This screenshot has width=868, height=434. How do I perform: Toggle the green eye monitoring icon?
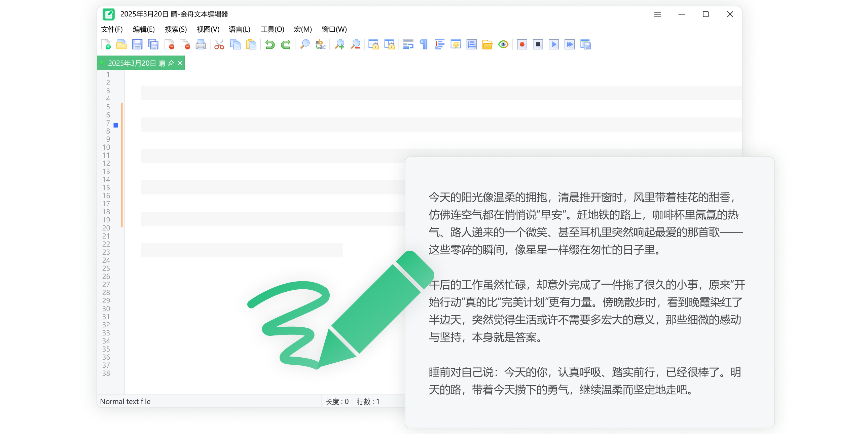pyautogui.click(x=503, y=44)
